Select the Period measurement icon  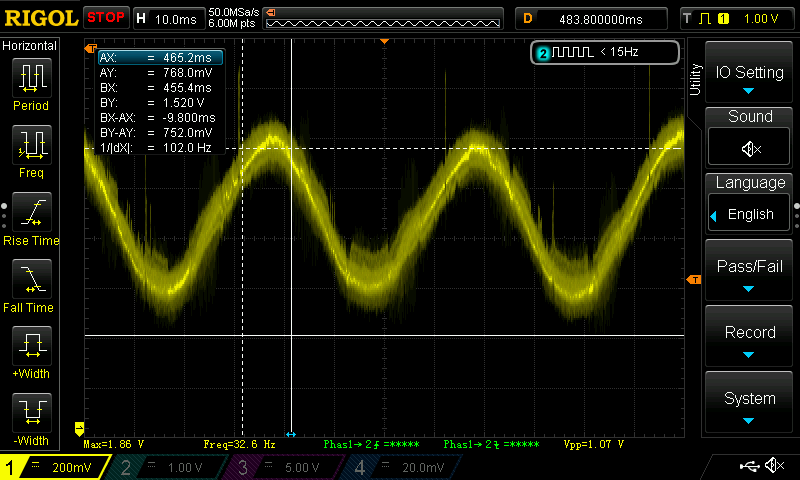click(32, 78)
